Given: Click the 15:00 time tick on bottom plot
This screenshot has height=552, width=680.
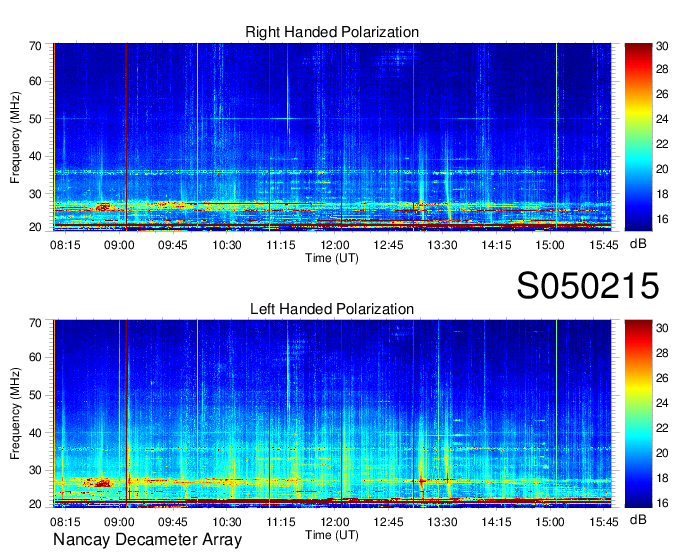Looking at the screenshot, I should pos(550,522).
